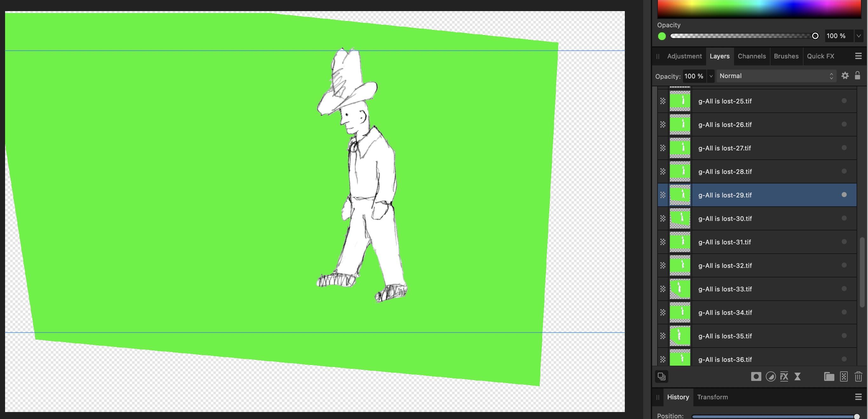Switch to the Quick FX tab

pyautogui.click(x=820, y=56)
